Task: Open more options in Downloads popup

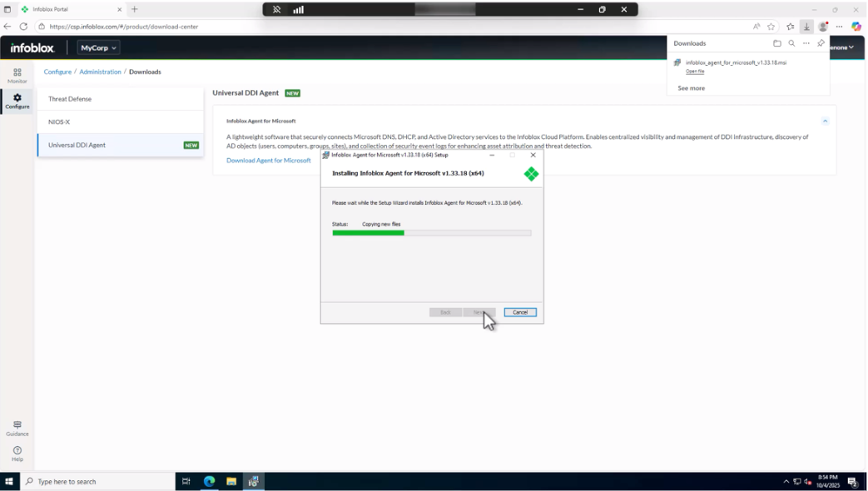Action: tap(806, 42)
